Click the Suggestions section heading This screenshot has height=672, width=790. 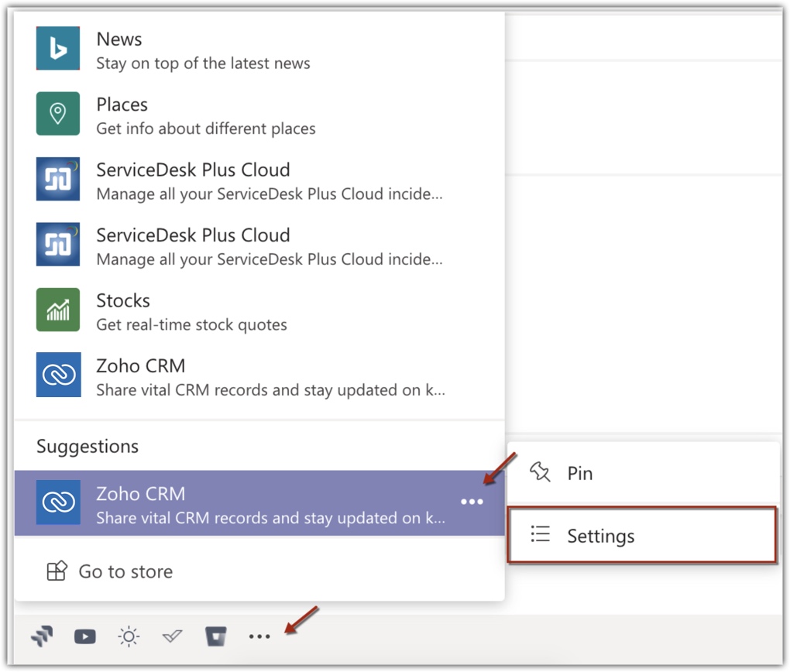coord(88,447)
